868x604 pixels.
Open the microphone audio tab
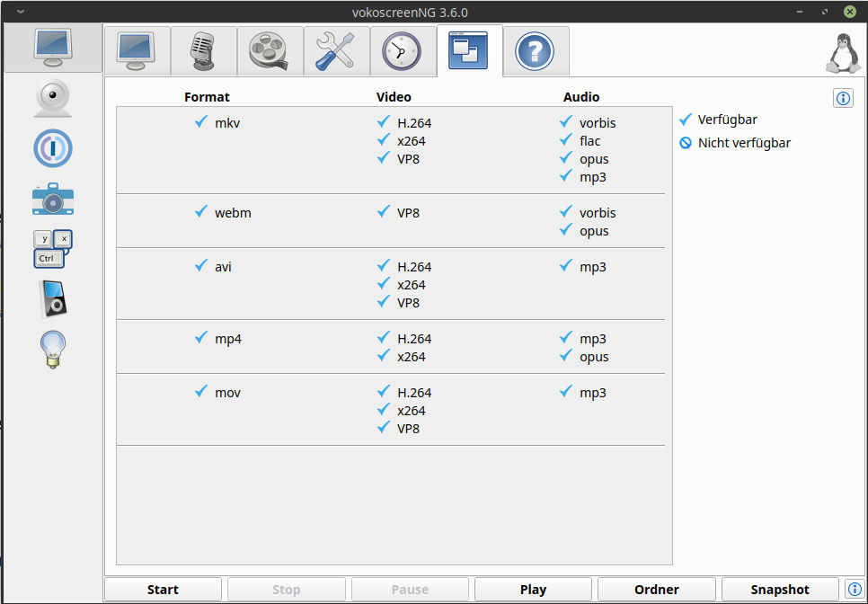[x=204, y=51]
